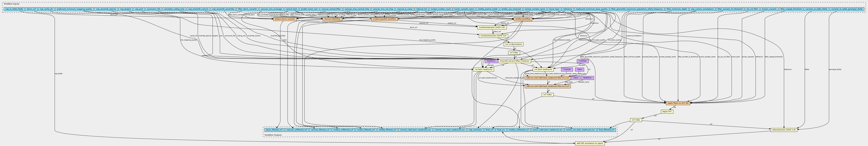
Task: Click the add VEP annotation to report step
Action: coord(590,143)
